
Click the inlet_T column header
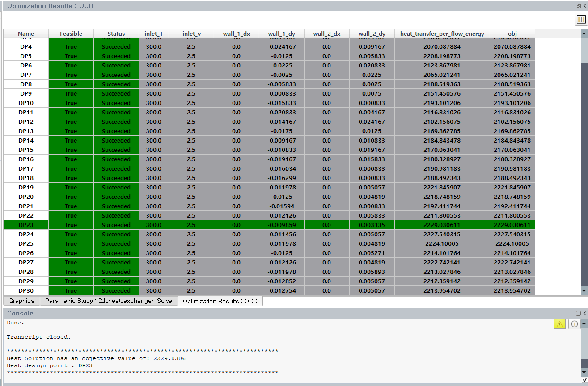[154, 34]
